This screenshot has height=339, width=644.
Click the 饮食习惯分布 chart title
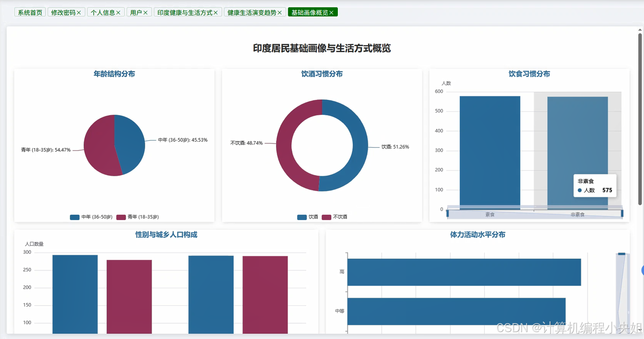click(x=529, y=74)
